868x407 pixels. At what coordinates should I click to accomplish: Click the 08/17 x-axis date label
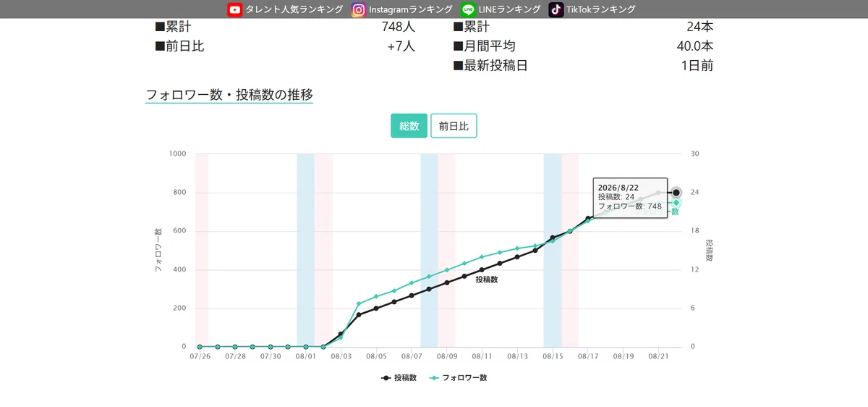coord(589,356)
